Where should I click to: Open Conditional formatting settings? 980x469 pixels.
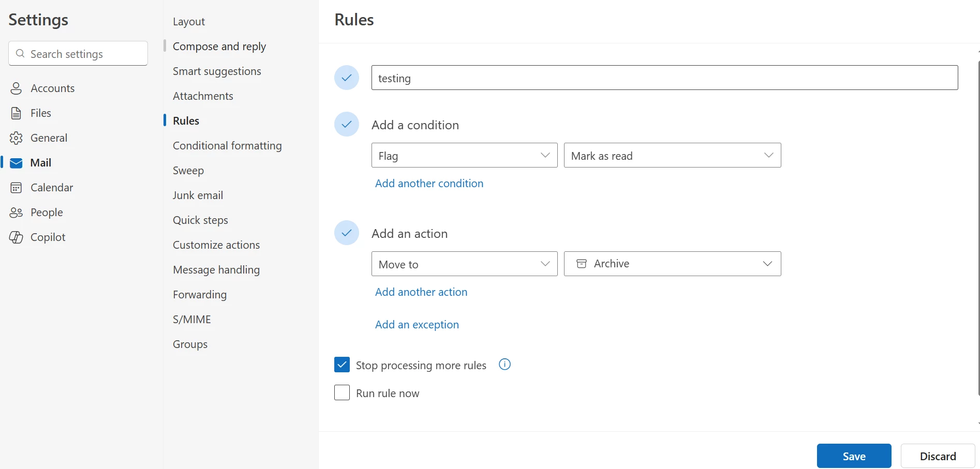227,146
